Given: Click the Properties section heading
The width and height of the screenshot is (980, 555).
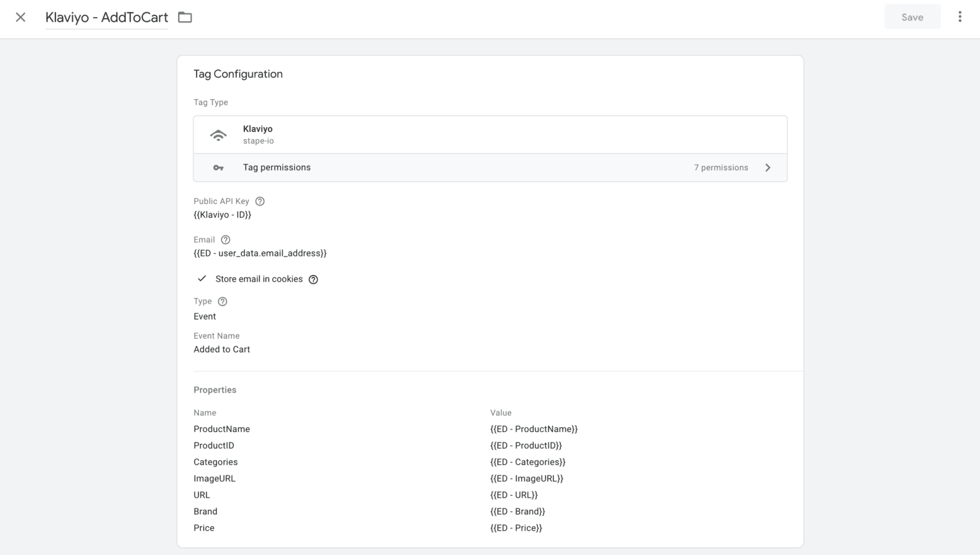Looking at the screenshot, I should point(215,390).
